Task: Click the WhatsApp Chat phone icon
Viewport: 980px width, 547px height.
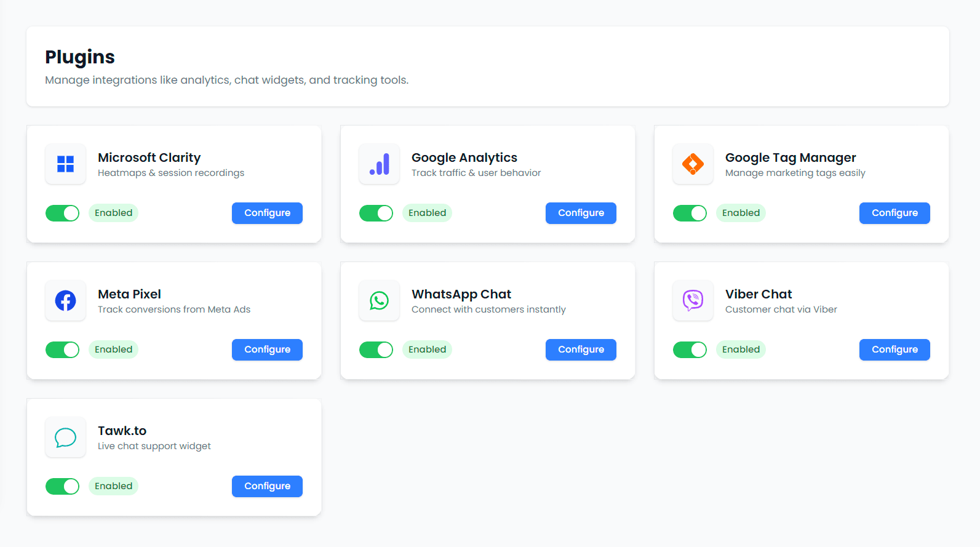Action: pos(379,301)
